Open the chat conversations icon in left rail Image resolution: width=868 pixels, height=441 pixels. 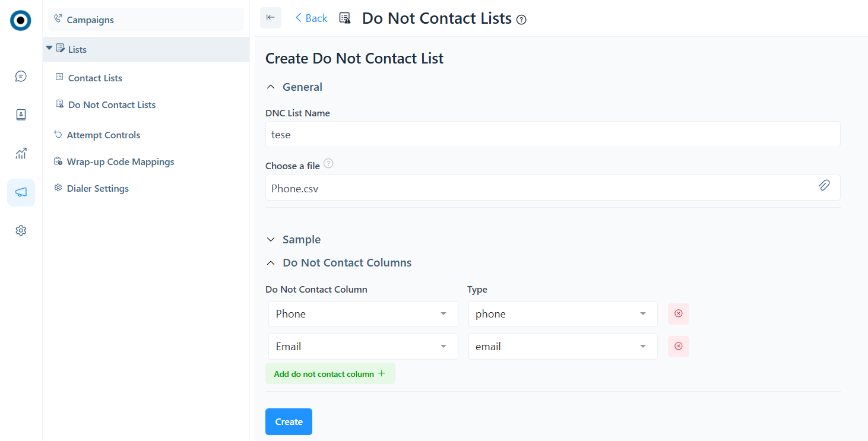(21, 77)
